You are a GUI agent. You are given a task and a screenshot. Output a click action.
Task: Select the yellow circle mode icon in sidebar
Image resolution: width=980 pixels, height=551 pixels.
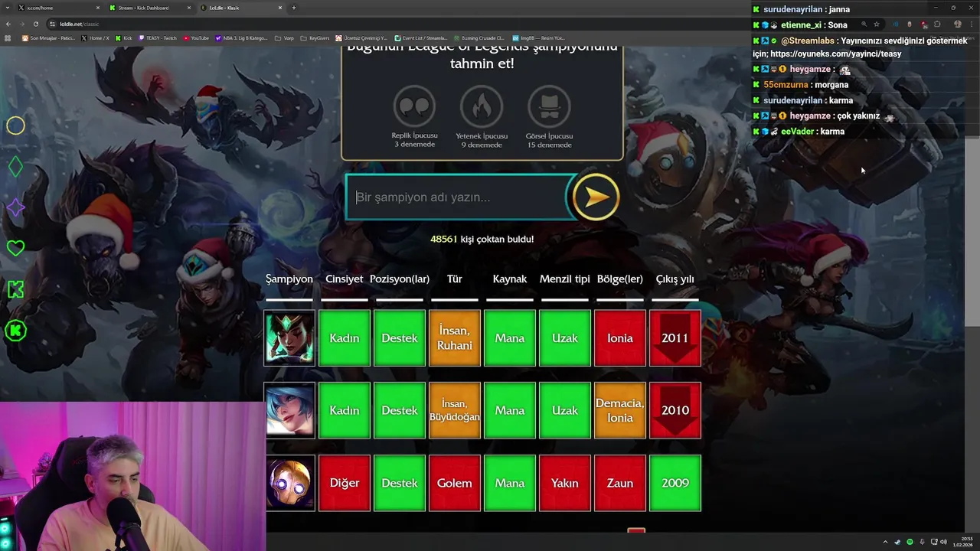[15, 126]
